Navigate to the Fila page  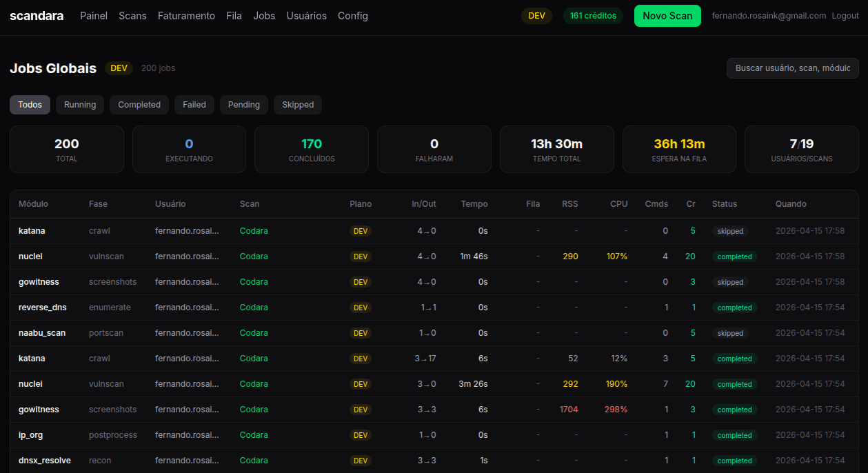click(x=234, y=16)
